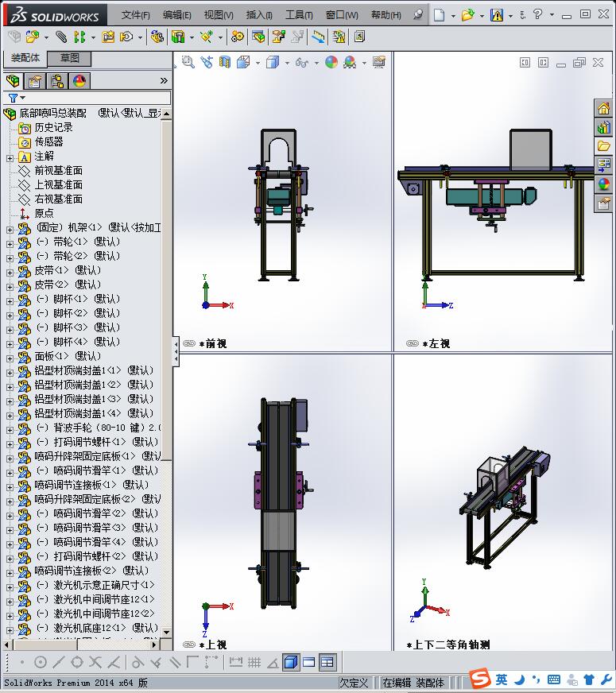Image resolution: width=616 pixels, height=693 pixels.
Task: Open the PropertyManager tab
Action: click(x=35, y=81)
